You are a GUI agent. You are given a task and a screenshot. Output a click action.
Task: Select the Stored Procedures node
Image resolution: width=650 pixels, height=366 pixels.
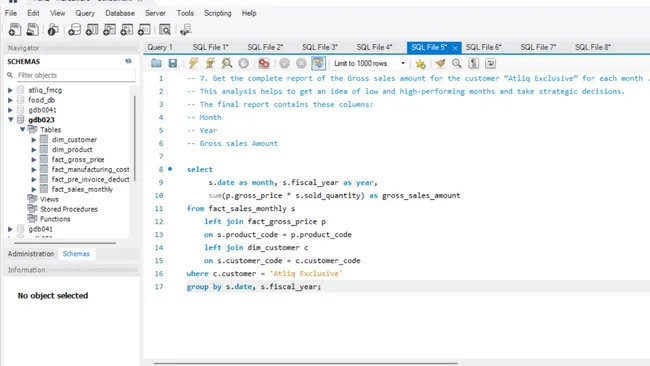pyautogui.click(x=69, y=209)
